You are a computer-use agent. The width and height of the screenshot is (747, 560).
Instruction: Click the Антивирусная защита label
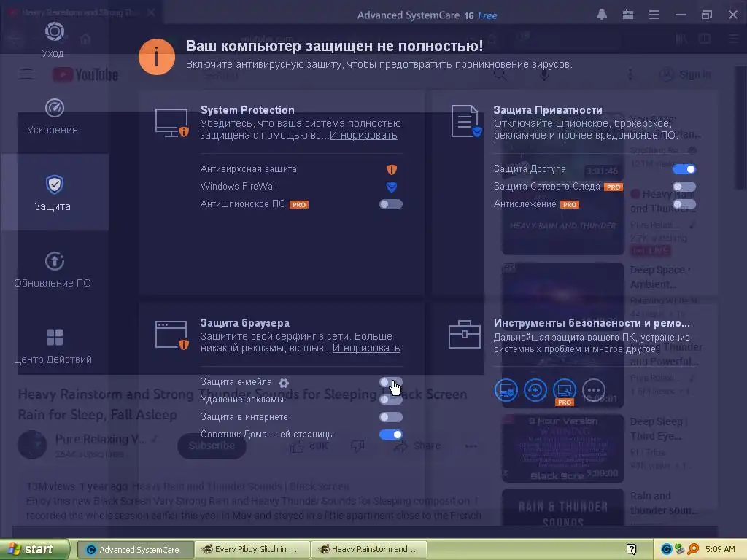tap(248, 168)
